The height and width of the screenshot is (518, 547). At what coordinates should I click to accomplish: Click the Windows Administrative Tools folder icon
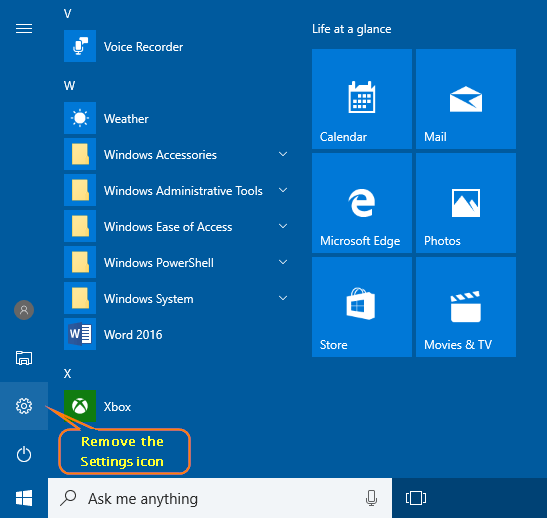pyautogui.click(x=80, y=190)
